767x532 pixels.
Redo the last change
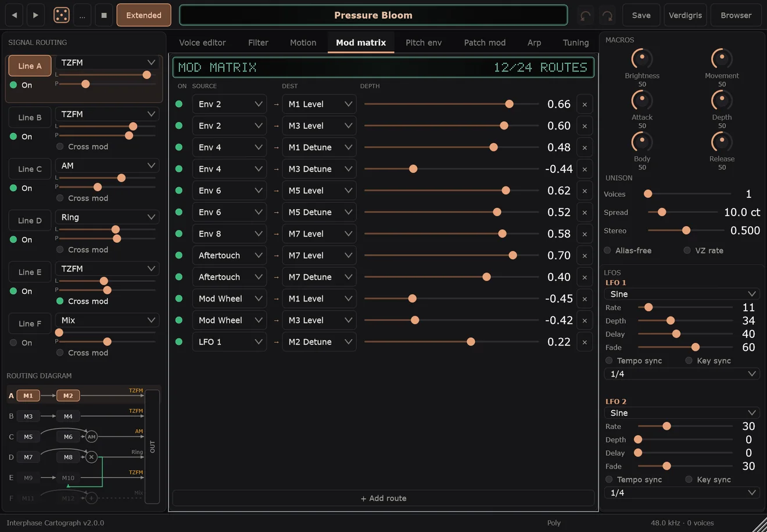tap(607, 15)
